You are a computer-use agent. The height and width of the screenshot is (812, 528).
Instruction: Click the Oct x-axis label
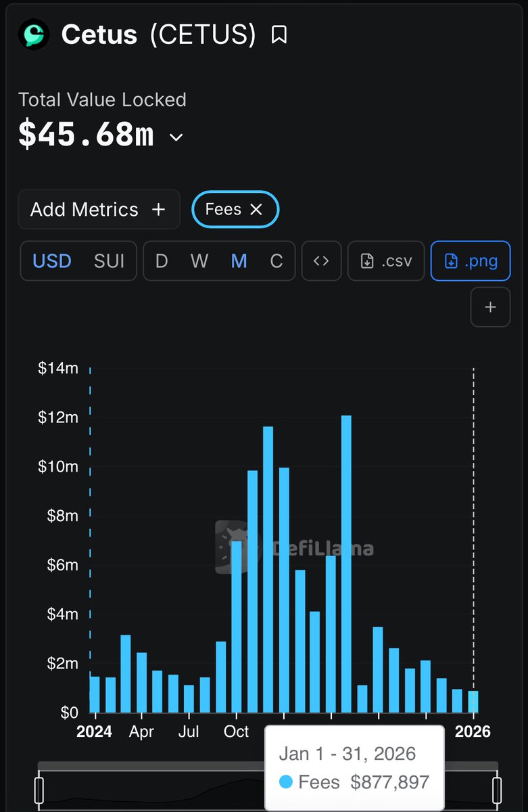point(237,731)
